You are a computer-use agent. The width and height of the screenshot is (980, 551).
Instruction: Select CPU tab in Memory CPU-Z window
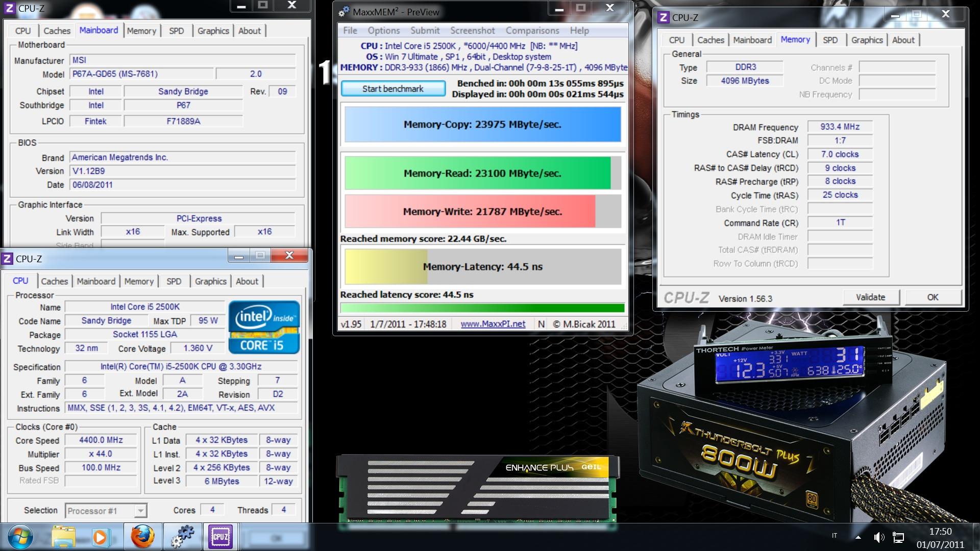pos(677,40)
